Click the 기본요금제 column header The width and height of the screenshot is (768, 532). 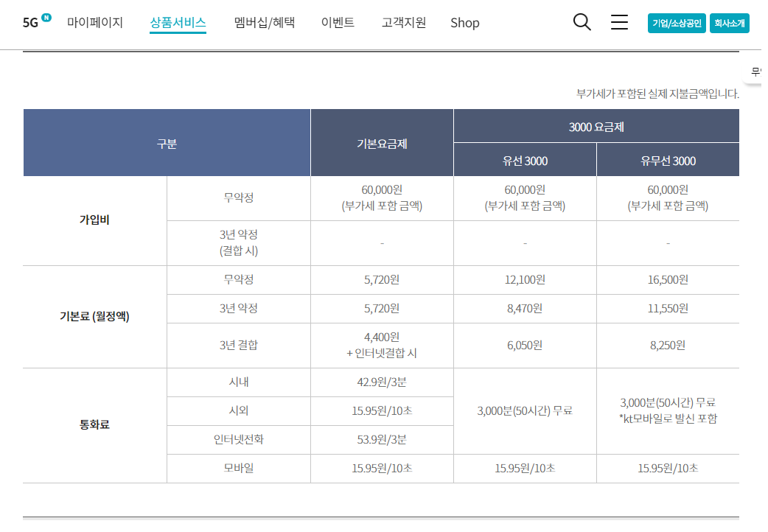(x=382, y=144)
